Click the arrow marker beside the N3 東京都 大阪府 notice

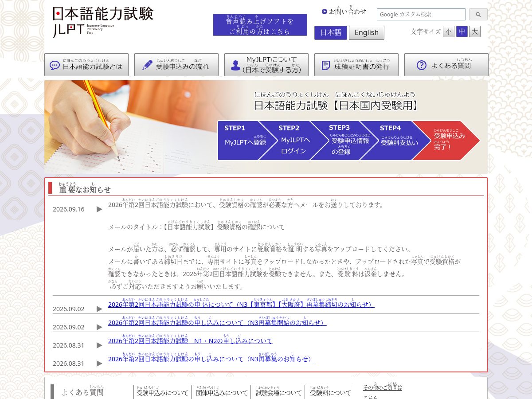99,309
